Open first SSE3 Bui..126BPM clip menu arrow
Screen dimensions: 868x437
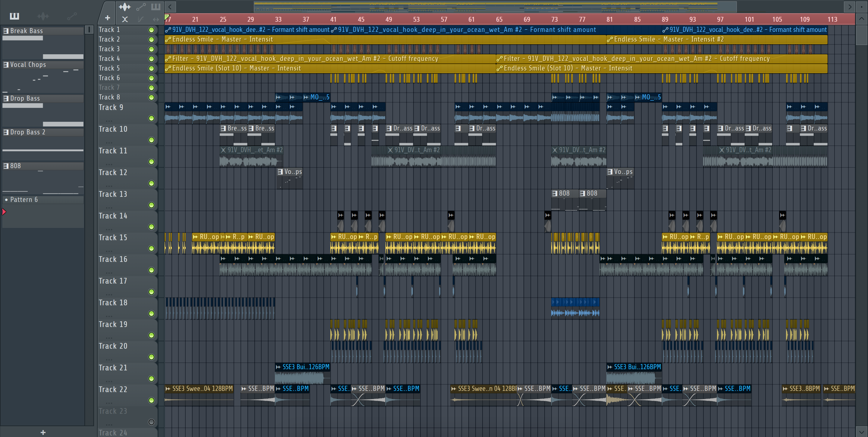pyautogui.click(x=278, y=367)
